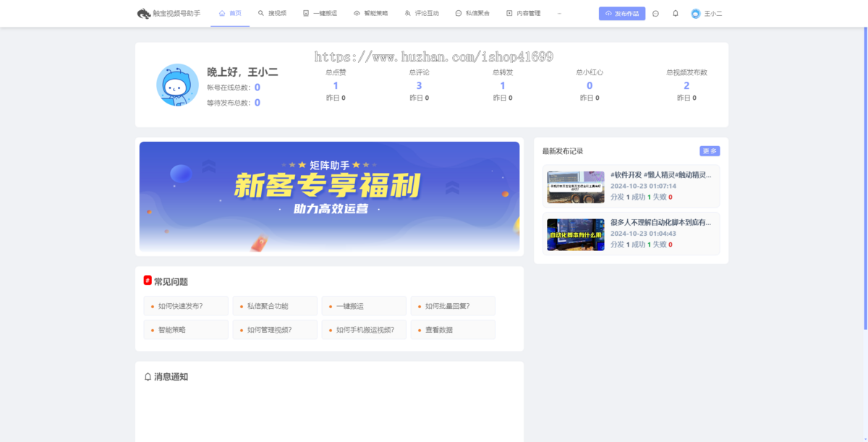Open the 很多人不理解自动化脚本 record title
This screenshot has width=868, height=442.
[660, 223]
